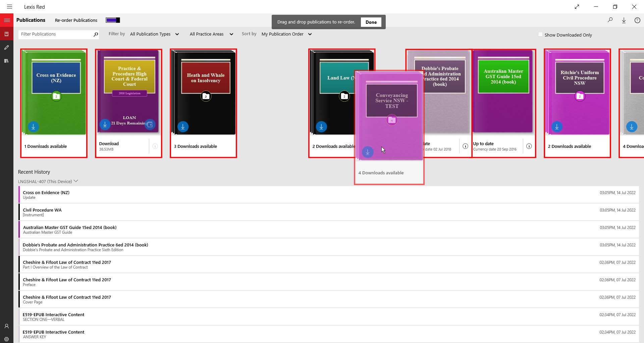Image resolution: width=644 pixels, height=343 pixels.
Task: Switch to Re-order Publications
Action: pos(76,20)
